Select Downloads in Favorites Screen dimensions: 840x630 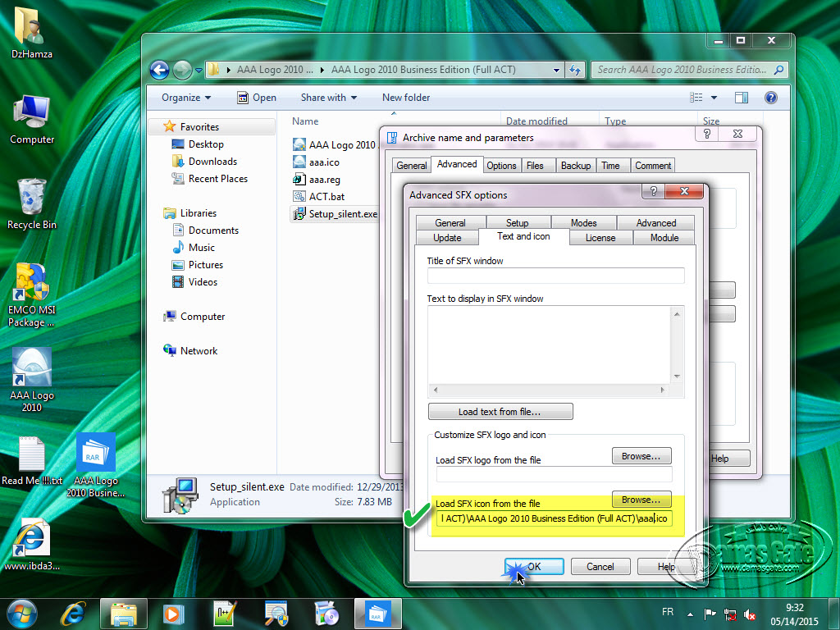coord(204,162)
